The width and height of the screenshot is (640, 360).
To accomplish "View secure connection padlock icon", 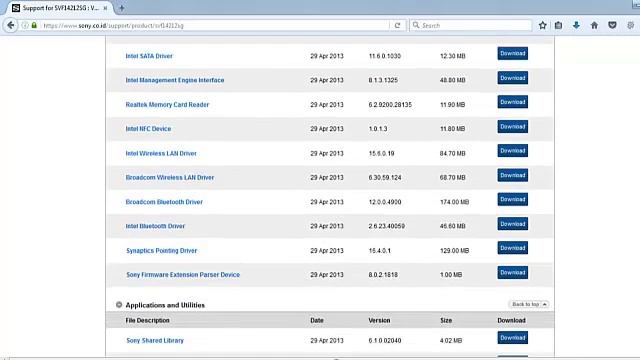I will coord(34,25).
